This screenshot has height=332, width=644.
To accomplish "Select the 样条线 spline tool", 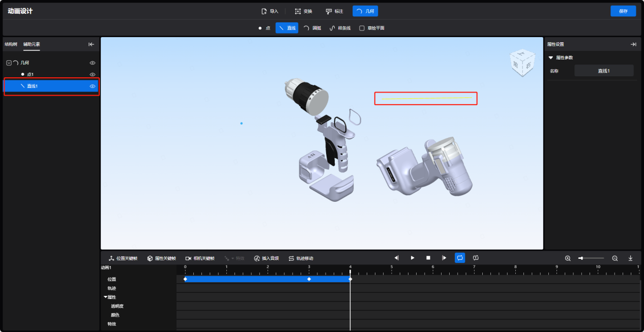I will [x=340, y=28].
